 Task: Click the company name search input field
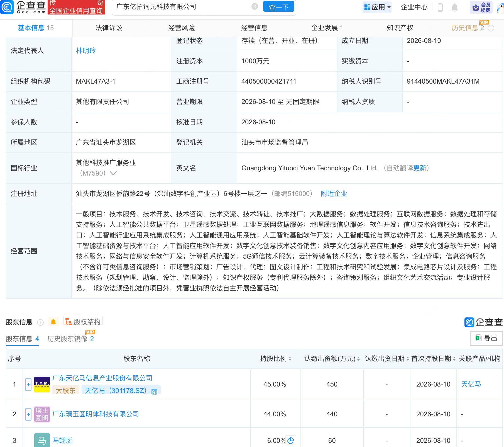point(182,7)
